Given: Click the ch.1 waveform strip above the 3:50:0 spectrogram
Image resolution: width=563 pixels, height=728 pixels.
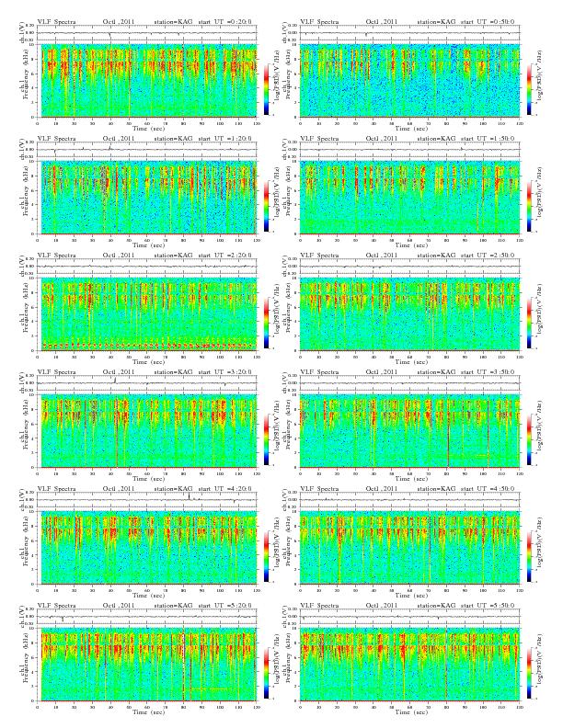Looking at the screenshot, I should pos(409,383).
